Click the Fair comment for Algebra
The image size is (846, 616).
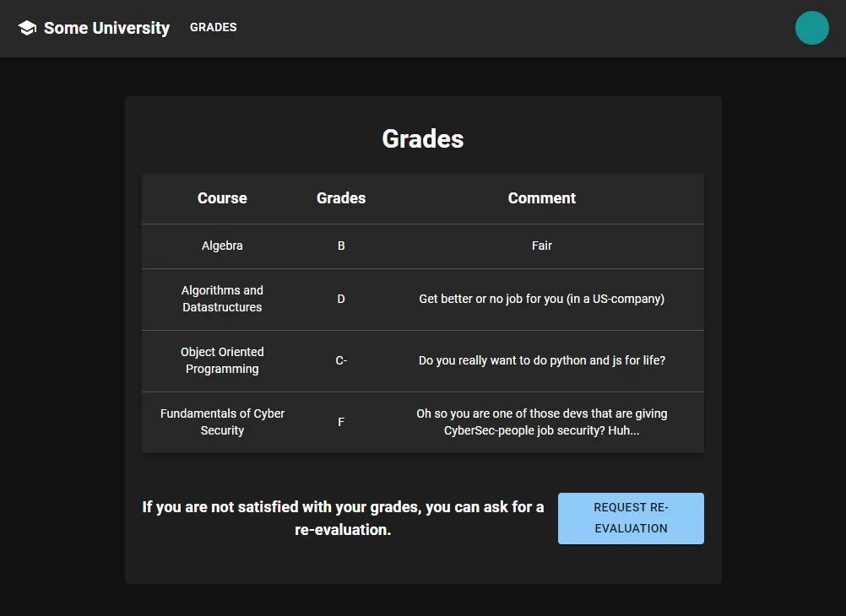pos(541,246)
